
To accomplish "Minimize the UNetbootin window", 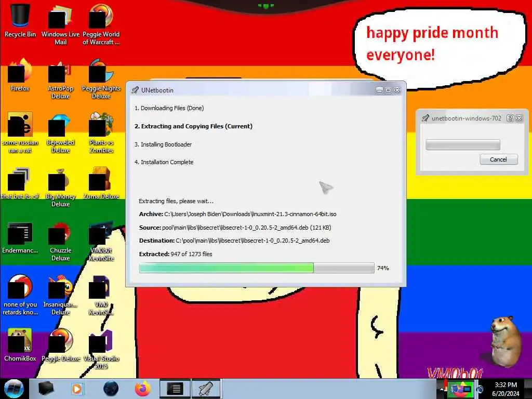I will click(x=379, y=90).
